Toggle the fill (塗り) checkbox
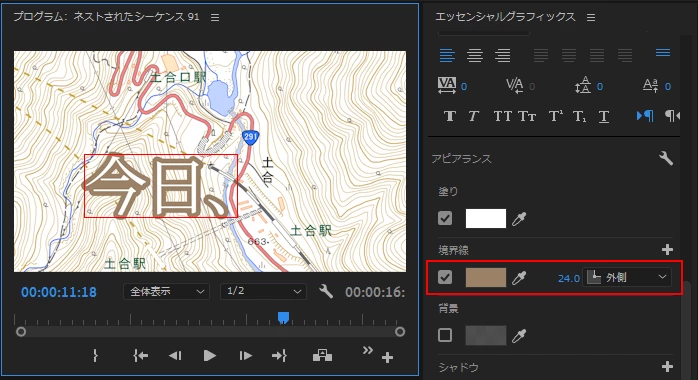698x380 pixels. point(445,218)
